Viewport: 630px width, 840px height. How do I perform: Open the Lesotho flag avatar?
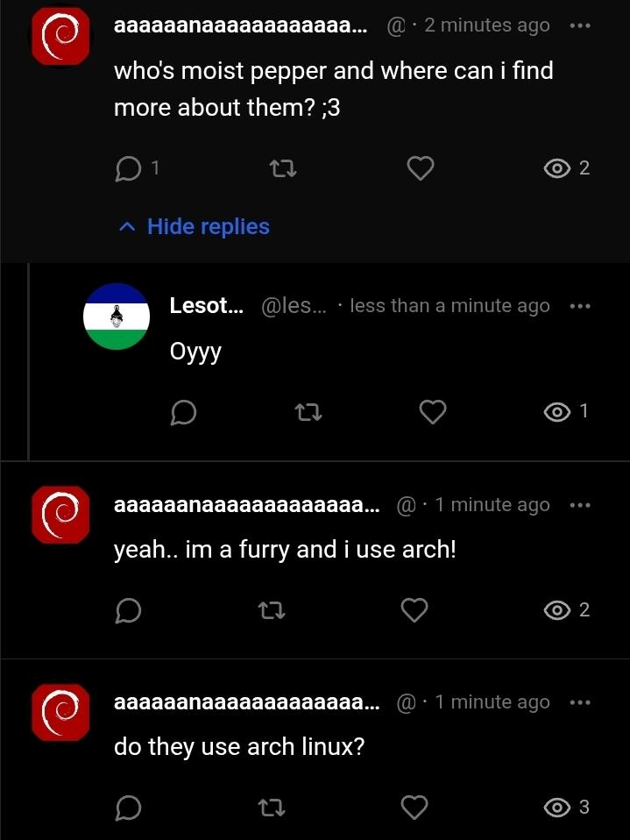tap(117, 317)
